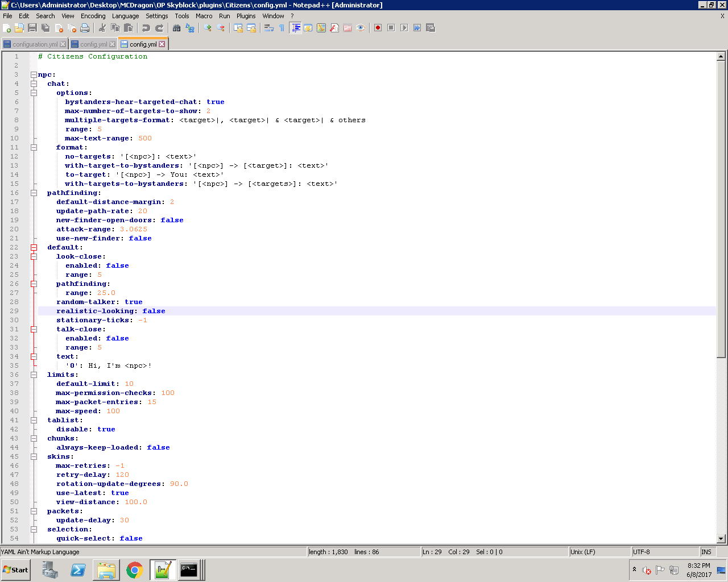This screenshot has width=728, height=582.
Task: Click the Undo arrow icon
Action: tap(146, 28)
